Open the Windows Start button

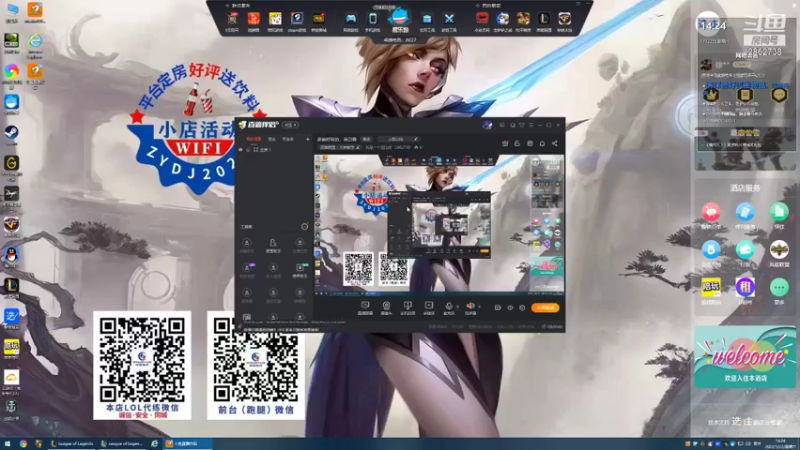7,444
